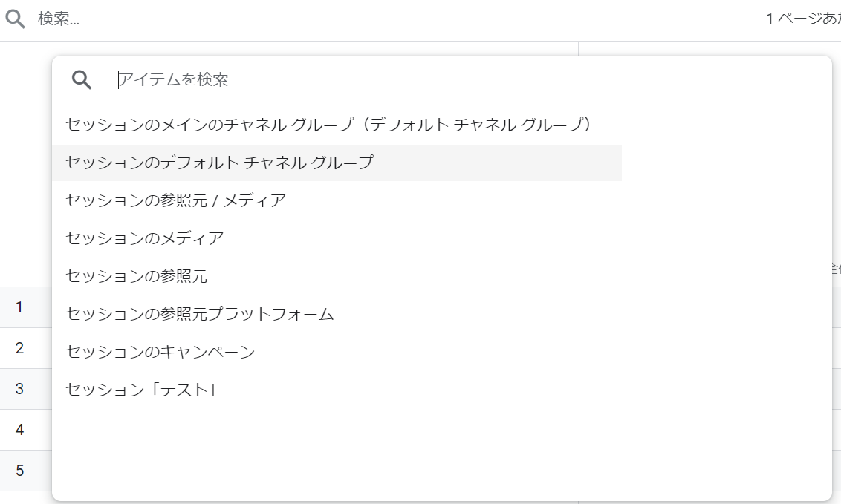Click table row number 3
Viewport: 841px width, 504px height.
20,388
